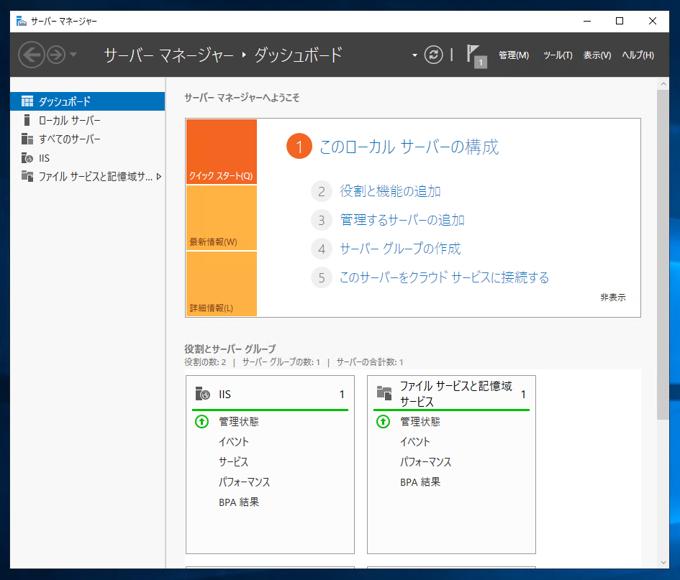Select すべてのサーバー in the sidebar
The image size is (680, 580).
(88, 139)
